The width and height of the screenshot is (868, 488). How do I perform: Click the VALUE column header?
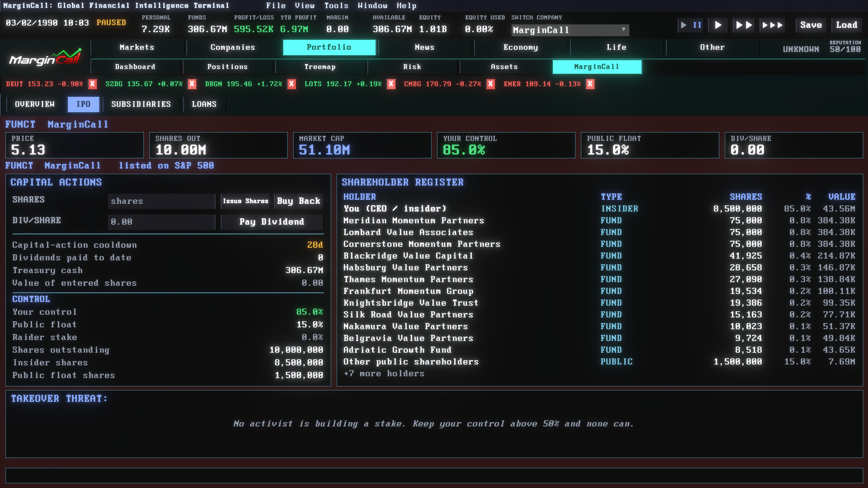[841, 197]
